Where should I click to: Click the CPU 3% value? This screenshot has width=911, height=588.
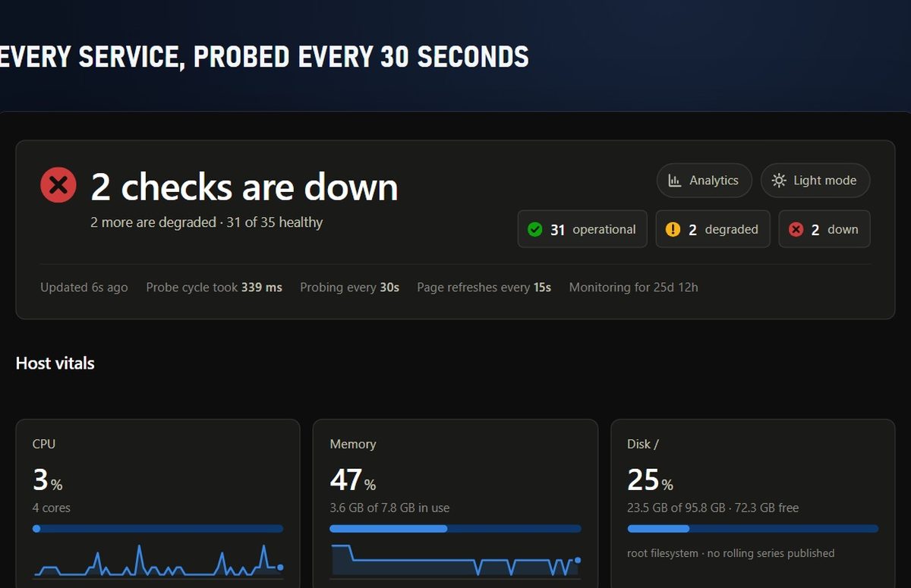click(x=48, y=480)
